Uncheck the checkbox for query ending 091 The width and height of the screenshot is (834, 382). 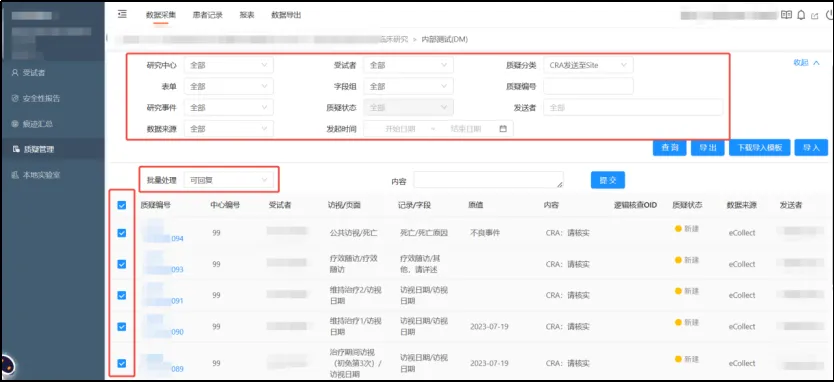tap(121, 295)
